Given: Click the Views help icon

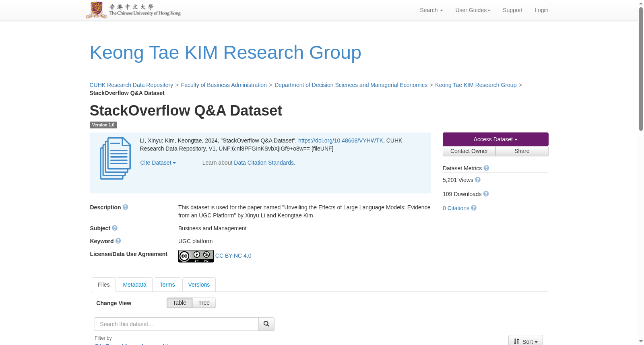Looking at the screenshot, I should click(x=478, y=180).
